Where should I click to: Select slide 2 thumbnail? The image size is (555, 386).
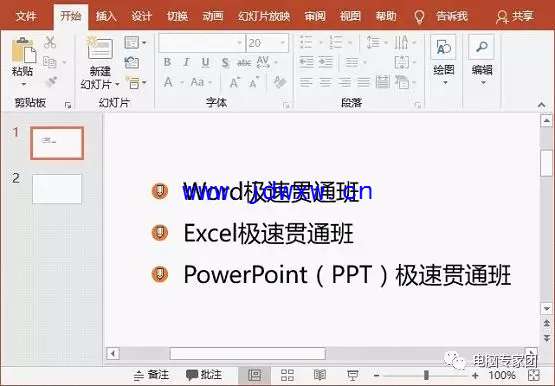[x=57, y=188]
